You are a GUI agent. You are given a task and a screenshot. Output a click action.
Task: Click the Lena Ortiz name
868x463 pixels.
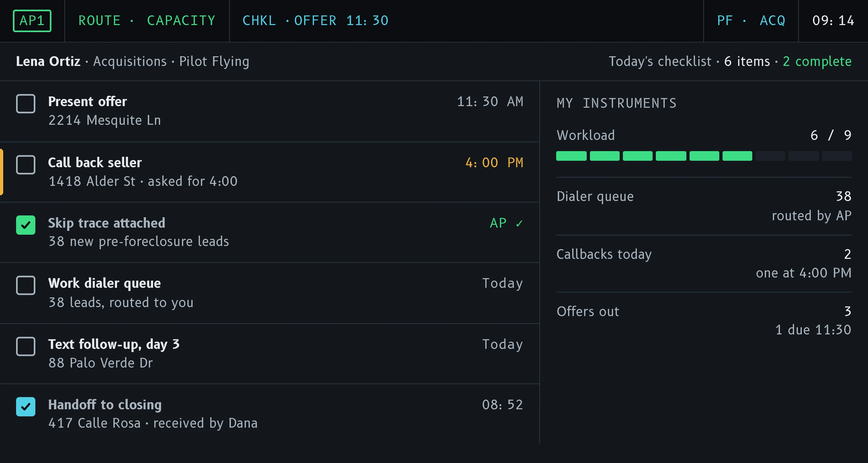tap(48, 61)
